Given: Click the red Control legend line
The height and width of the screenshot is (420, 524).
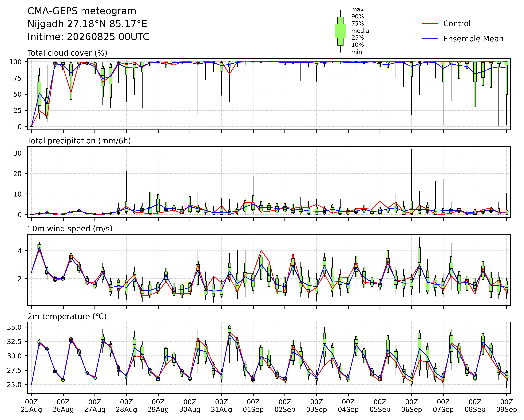Looking at the screenshot, I should click(x=429, y=24).
